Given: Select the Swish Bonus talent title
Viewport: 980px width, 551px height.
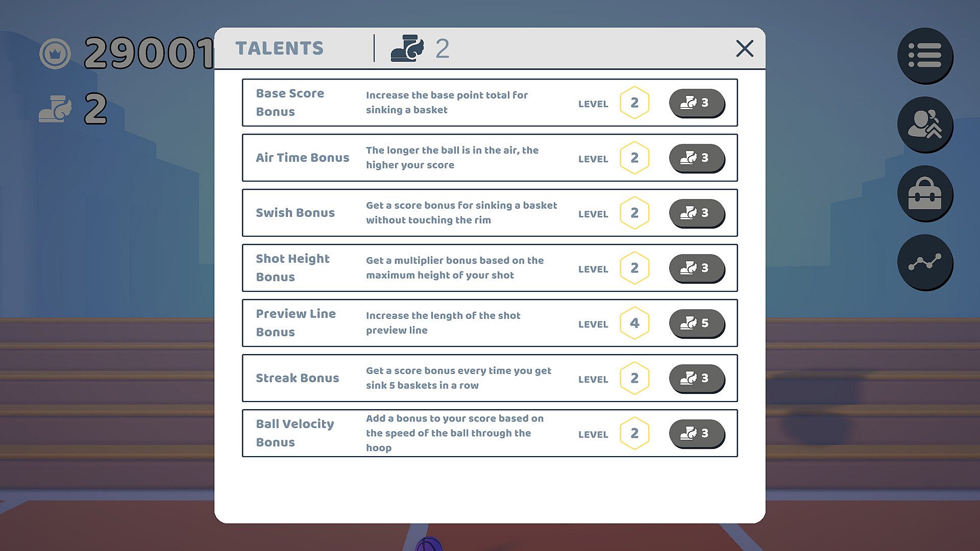Looking at the screenshot, I should point(295,213).
